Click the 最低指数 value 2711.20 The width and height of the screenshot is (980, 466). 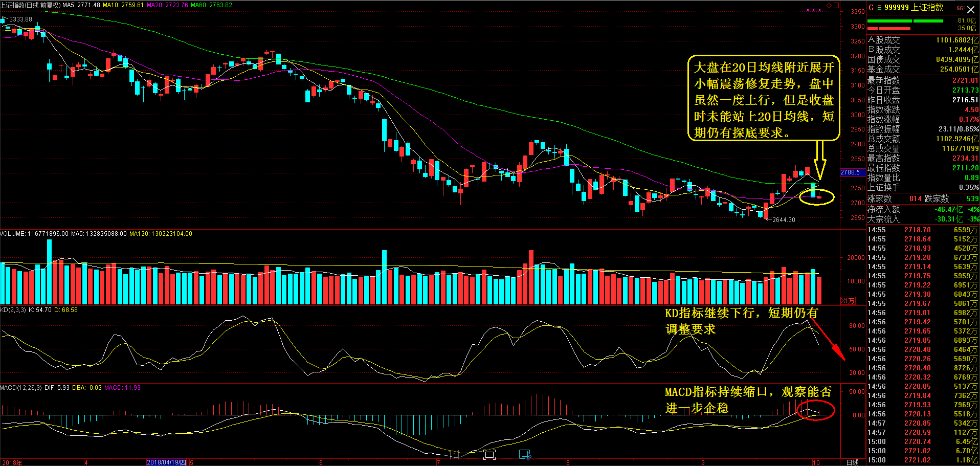[x=965, y=168]
